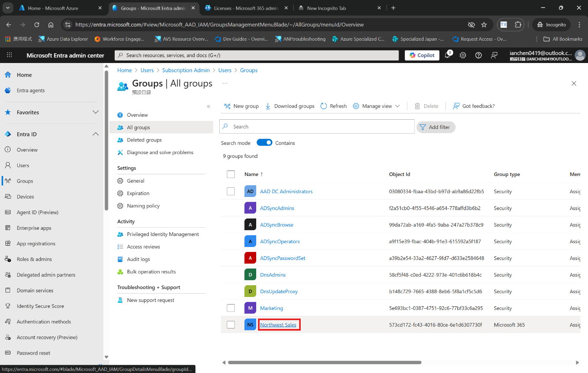Open the Northwest Sales group link
Image resolution: width=588 pixels, height=373 pixels.
[x=278, y=325]
